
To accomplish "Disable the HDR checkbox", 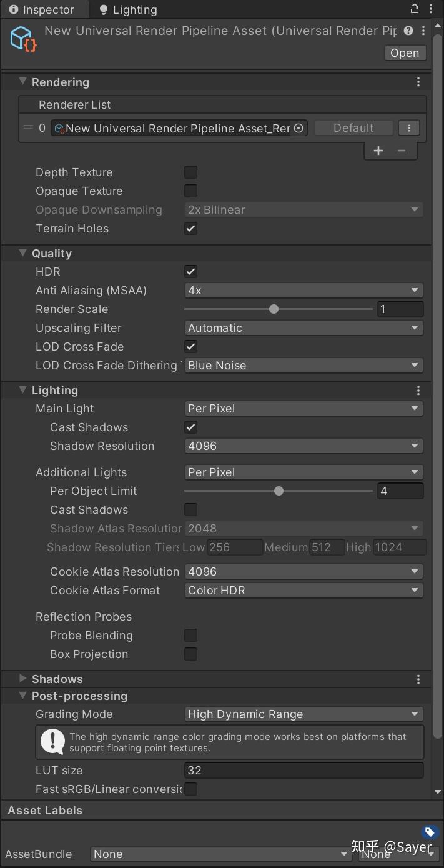I will (191, 272).
